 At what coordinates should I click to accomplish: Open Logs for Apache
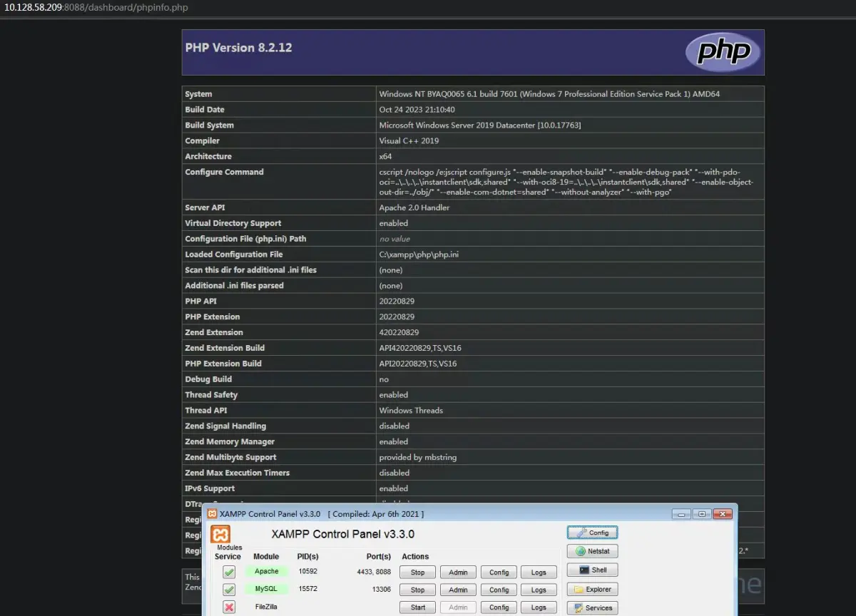539,572
